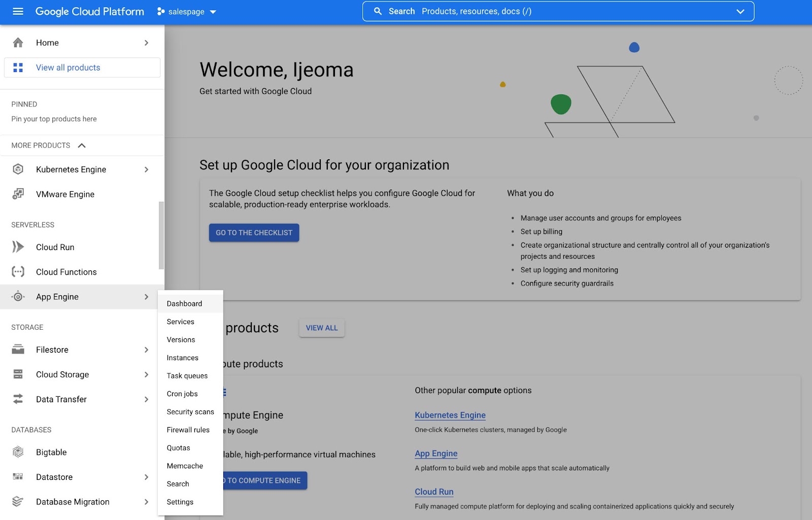Expand the Filestore submenu chevron
The width and height of the screenshot is (812, 520).
click(146, 350)
